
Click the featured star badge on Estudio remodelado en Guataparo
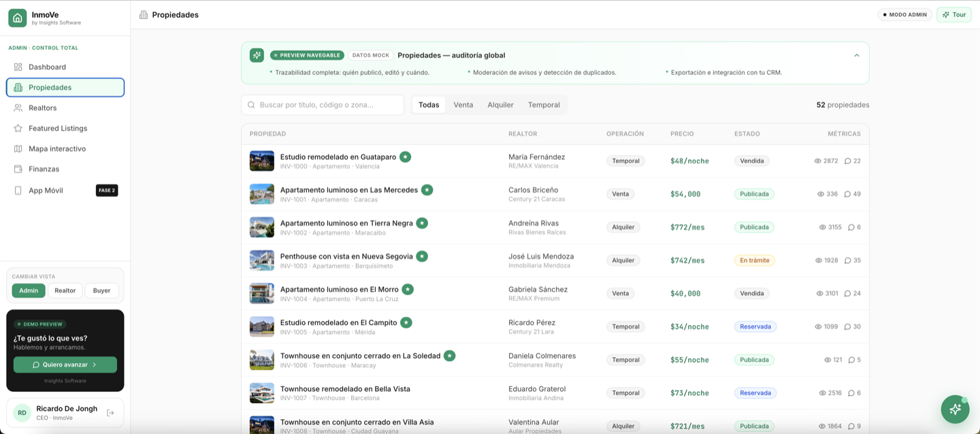[405, 157]
